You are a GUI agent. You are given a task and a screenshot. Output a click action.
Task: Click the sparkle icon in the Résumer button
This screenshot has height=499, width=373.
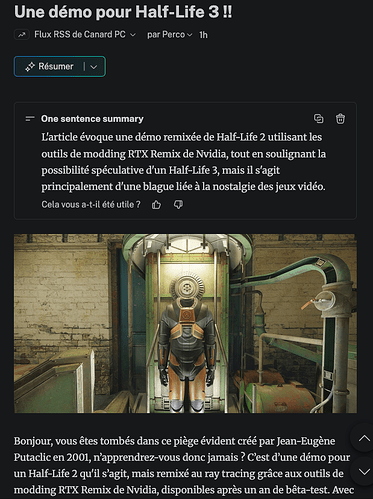(30, 67)
